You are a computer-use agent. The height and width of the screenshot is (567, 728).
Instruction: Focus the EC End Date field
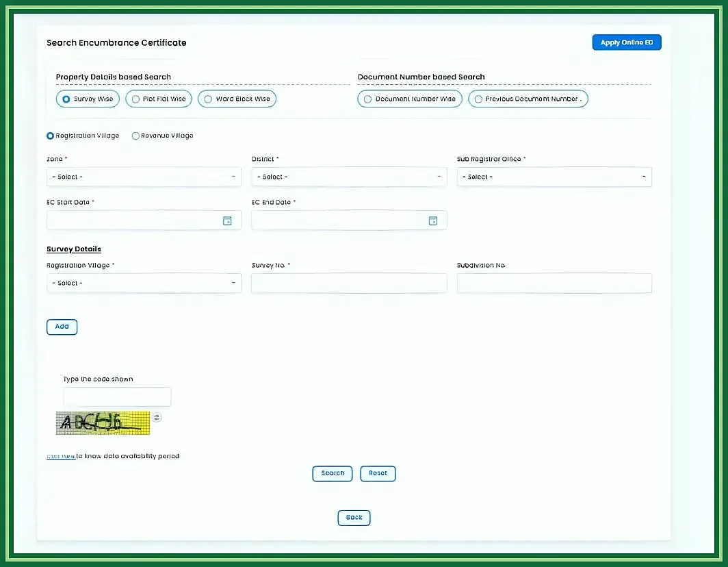point(349,220)
